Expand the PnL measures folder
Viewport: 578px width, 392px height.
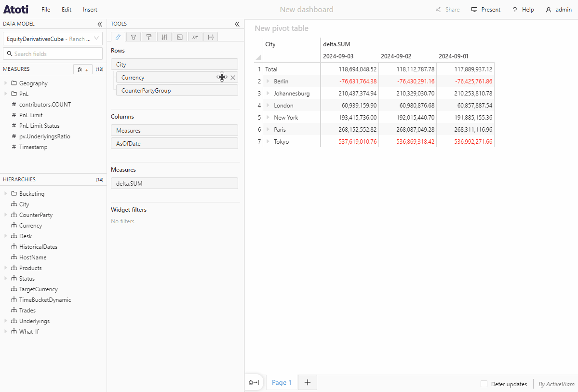click(6, 94)
